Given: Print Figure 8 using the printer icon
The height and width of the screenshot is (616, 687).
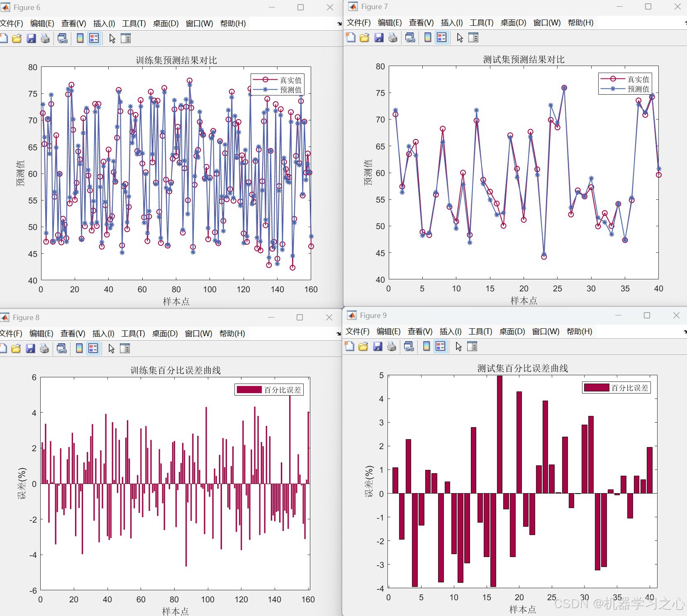Looking at the screenshot, I should tap(44, 349).
